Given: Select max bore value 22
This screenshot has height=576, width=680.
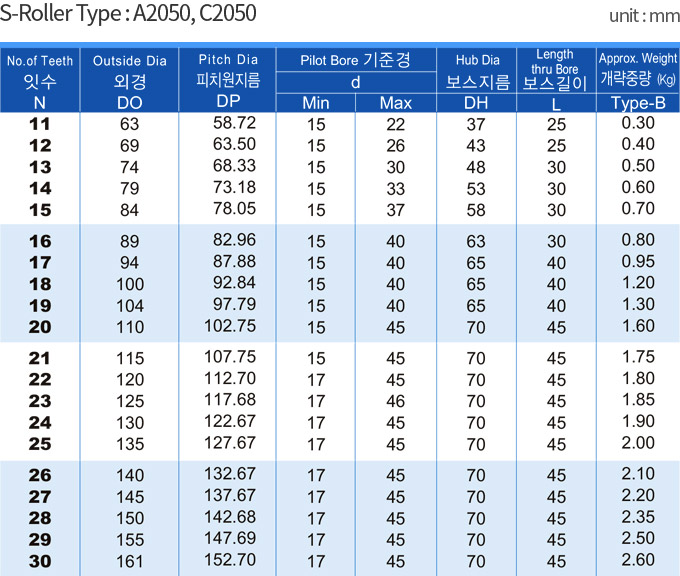Looking at the screenshot, I should tap(396, 125).
